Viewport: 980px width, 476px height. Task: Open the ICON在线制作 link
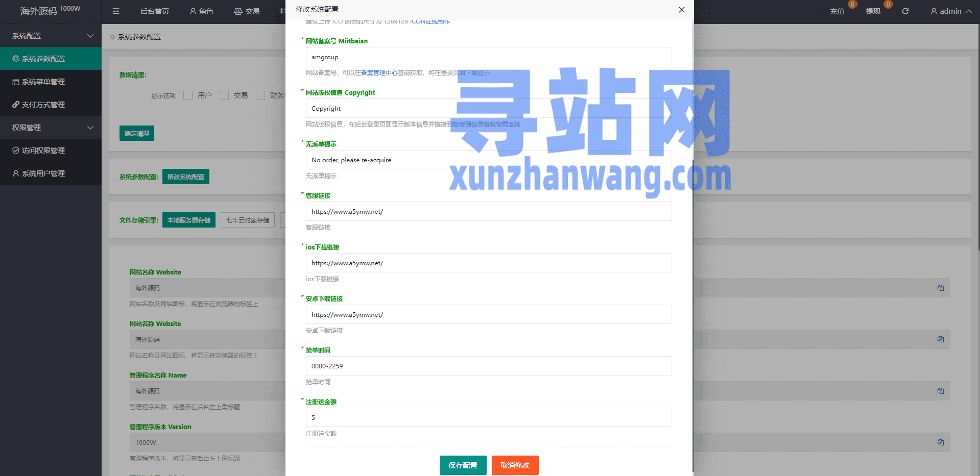click(430, 22)
